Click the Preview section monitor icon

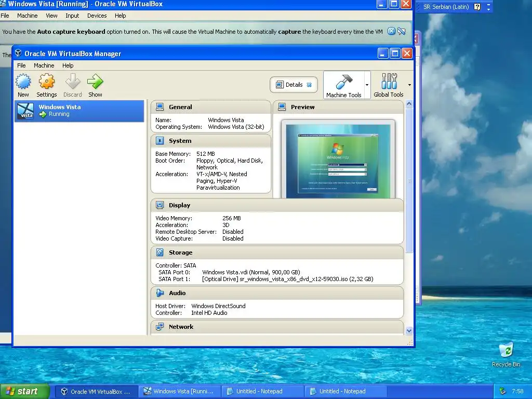pyautogui.click(x=282, y=107)
